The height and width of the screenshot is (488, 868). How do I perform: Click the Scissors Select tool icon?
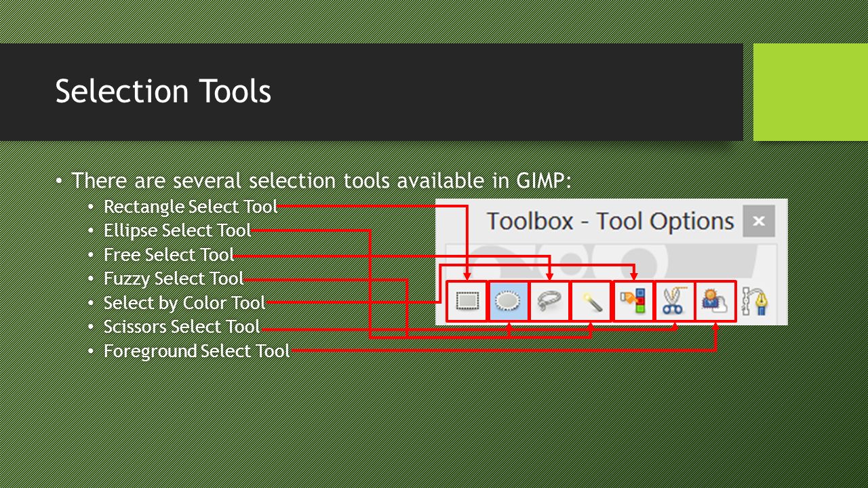point(675,301)
